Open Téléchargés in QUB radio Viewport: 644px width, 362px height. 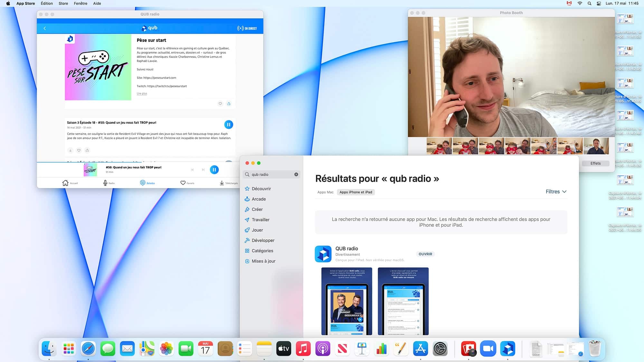tap(229, 182)
